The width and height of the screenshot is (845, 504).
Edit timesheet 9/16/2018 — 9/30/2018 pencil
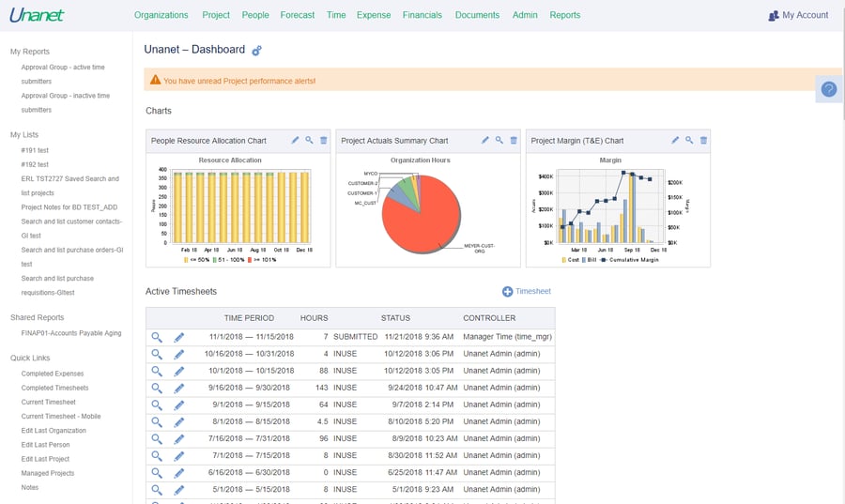179,388
